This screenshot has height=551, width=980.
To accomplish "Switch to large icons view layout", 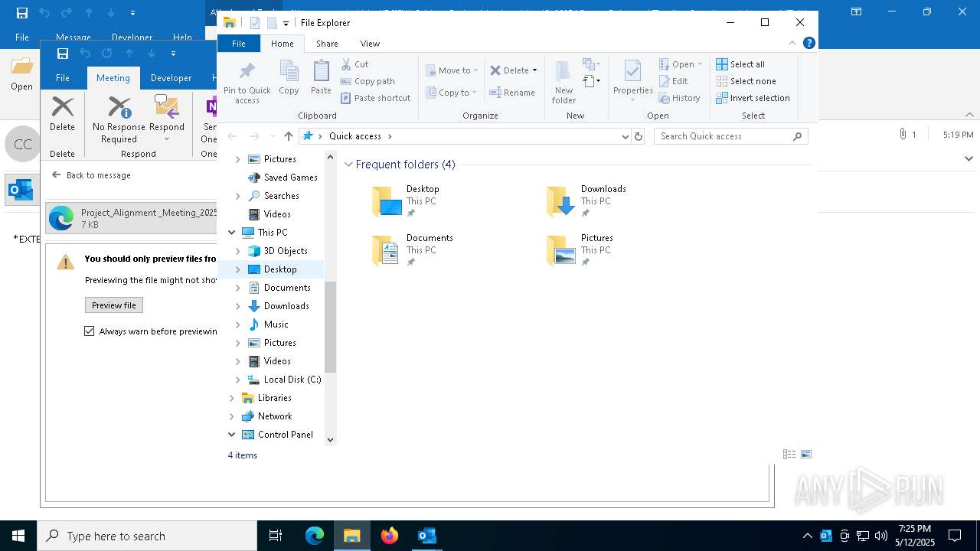I will [x=806, y=455].
